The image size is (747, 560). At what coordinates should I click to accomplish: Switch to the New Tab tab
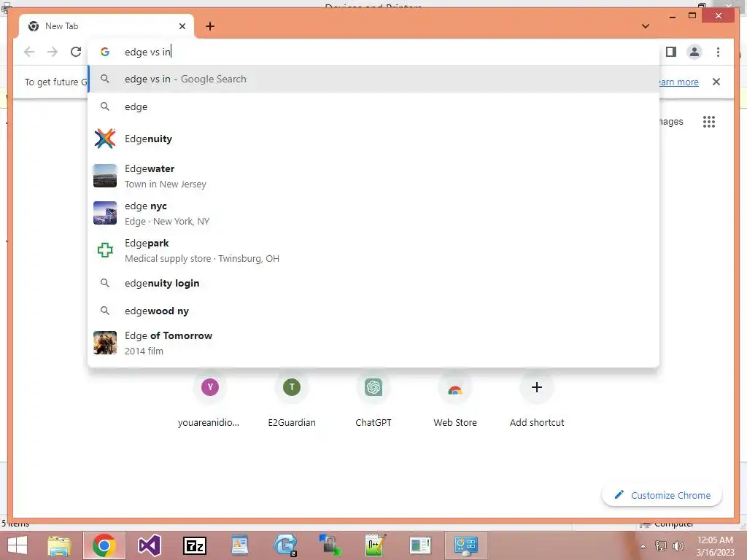[107, 26]
